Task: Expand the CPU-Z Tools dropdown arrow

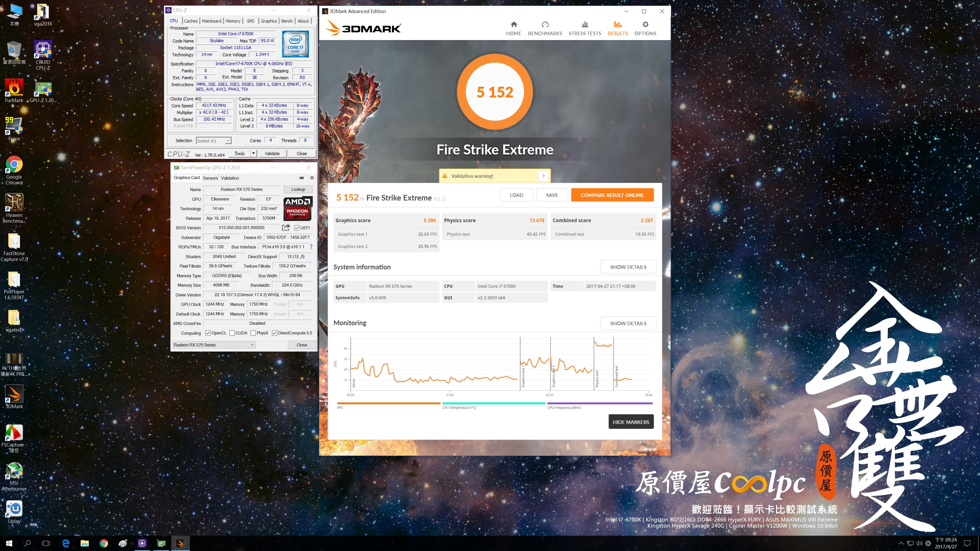Action: [253, 153]
